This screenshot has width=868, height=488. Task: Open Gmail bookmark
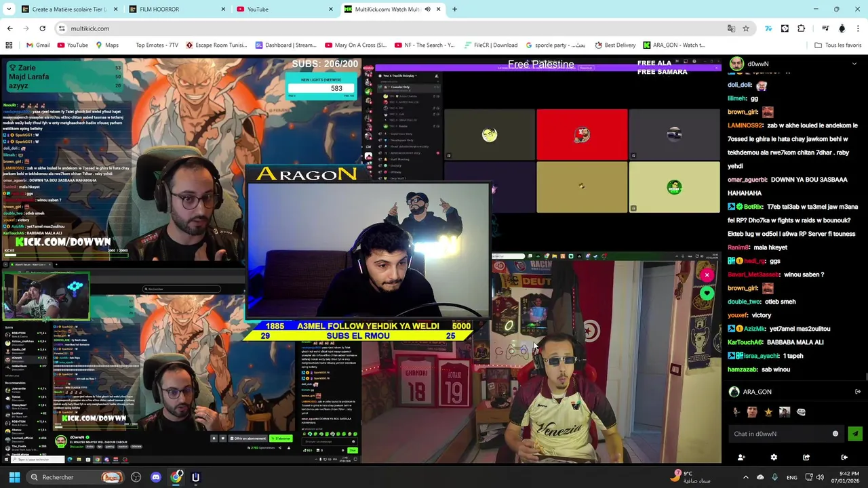(x=38, y=45)
